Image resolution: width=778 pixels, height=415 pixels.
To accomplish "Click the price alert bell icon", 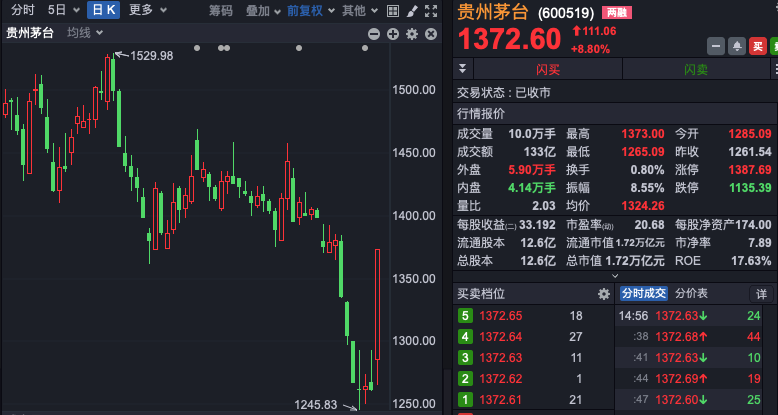I will 737,47.
